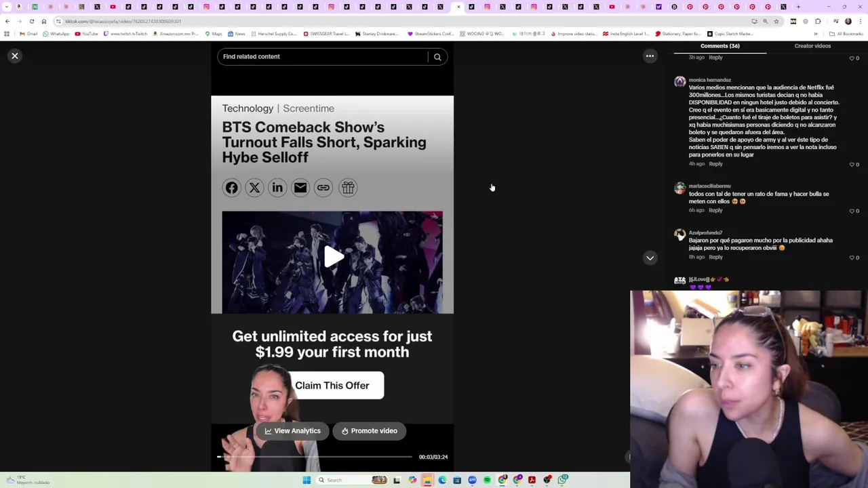868x488 pixels.
Task: Close the TikTok video viewer with the X icon
Action: 15,56
